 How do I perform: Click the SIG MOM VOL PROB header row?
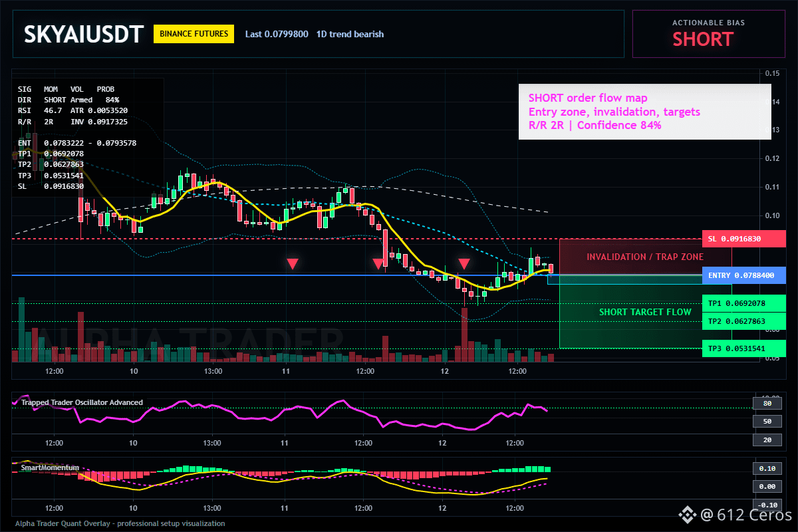coord(66,88)
